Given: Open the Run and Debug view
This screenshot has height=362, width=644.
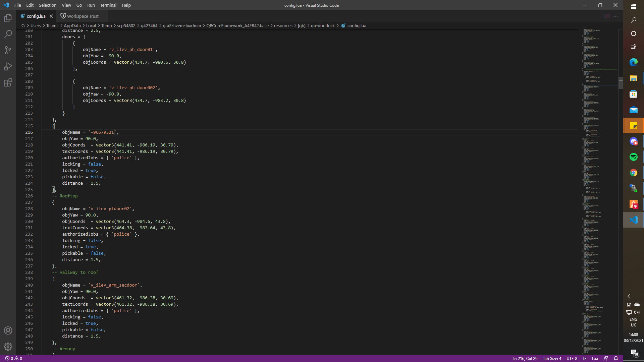Looking at the screenshot, I should point(8,66).
